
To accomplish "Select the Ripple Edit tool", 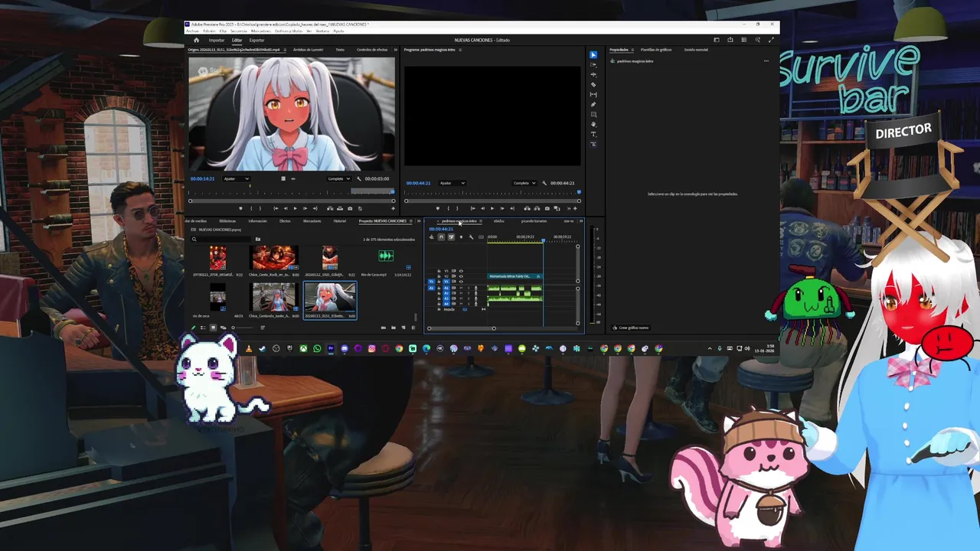I will [593, 74].
